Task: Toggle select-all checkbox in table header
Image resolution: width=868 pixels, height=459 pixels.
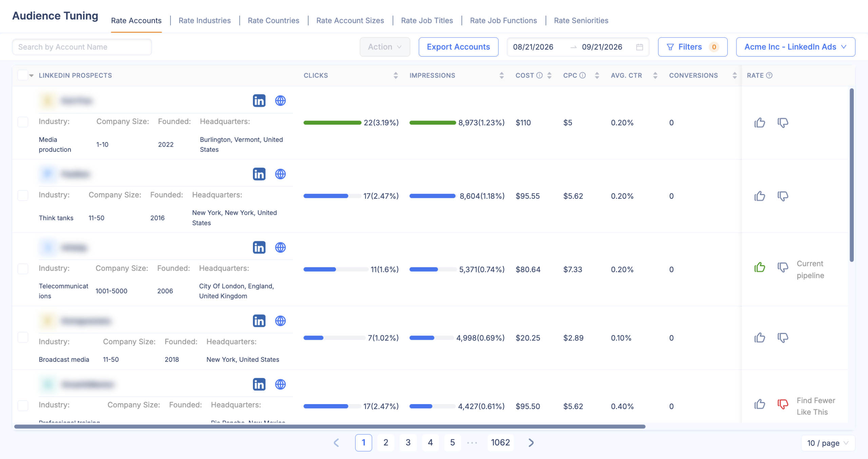Action: 23,75
